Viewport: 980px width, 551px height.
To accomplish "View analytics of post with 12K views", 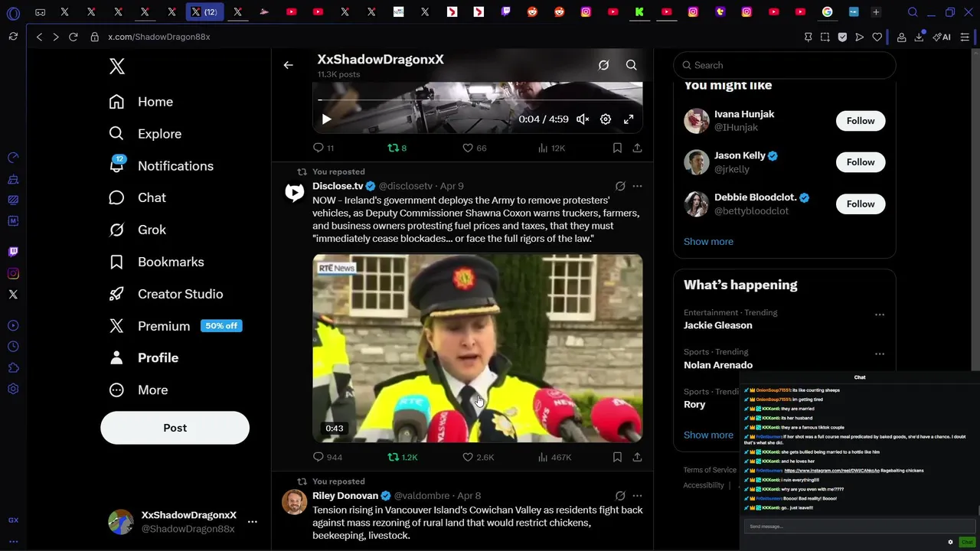I will (x=551, y=148).
